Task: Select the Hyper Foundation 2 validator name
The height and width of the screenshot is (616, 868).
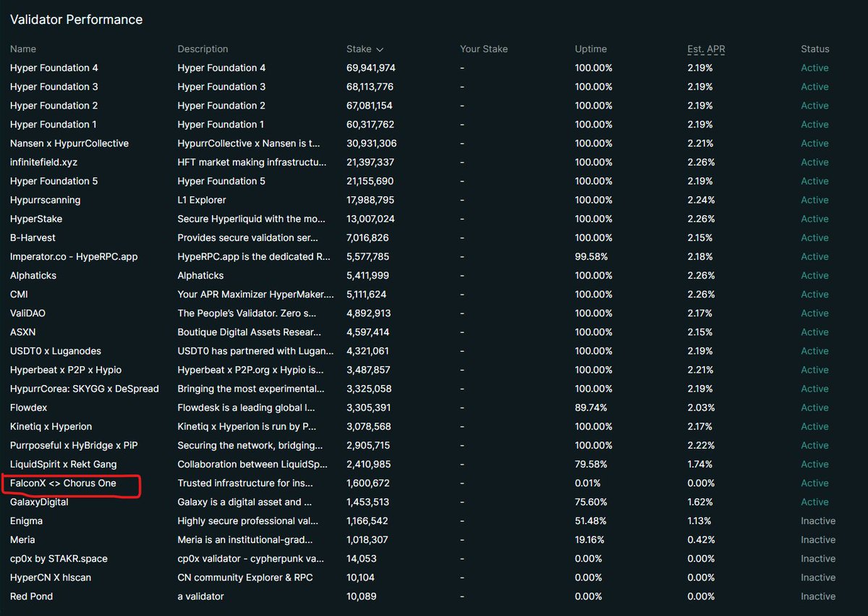Action: click(x=54, y=106)
